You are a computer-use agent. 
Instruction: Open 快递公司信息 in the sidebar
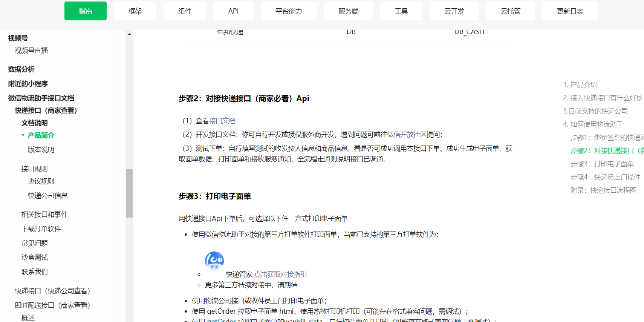point(48,196)
